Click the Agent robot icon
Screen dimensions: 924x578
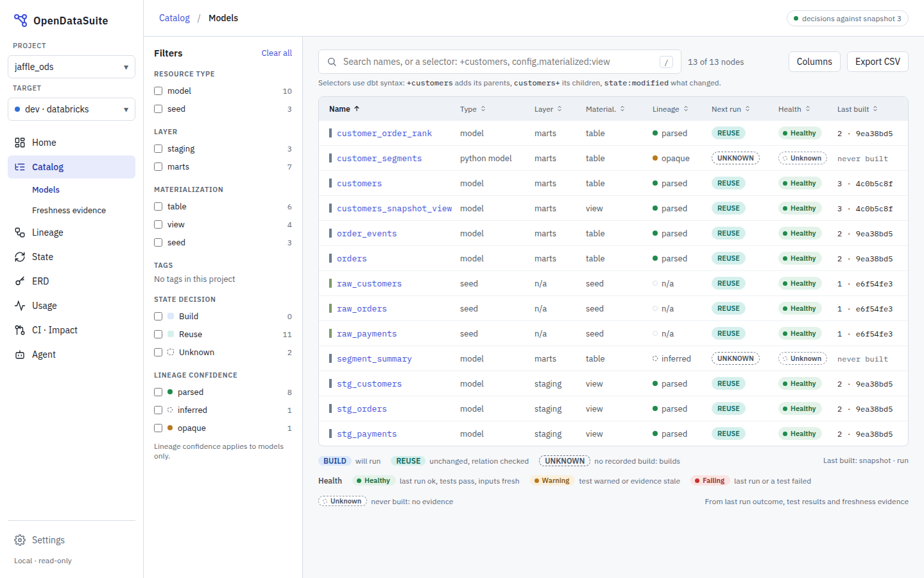(20, 355)
